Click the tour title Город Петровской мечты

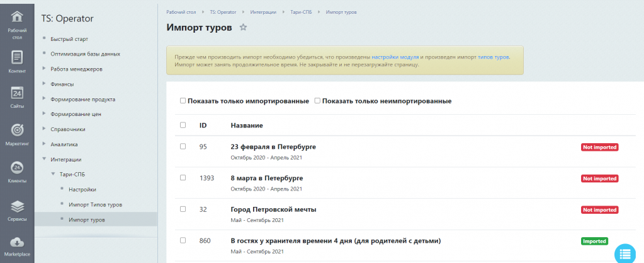pos(274,209)
